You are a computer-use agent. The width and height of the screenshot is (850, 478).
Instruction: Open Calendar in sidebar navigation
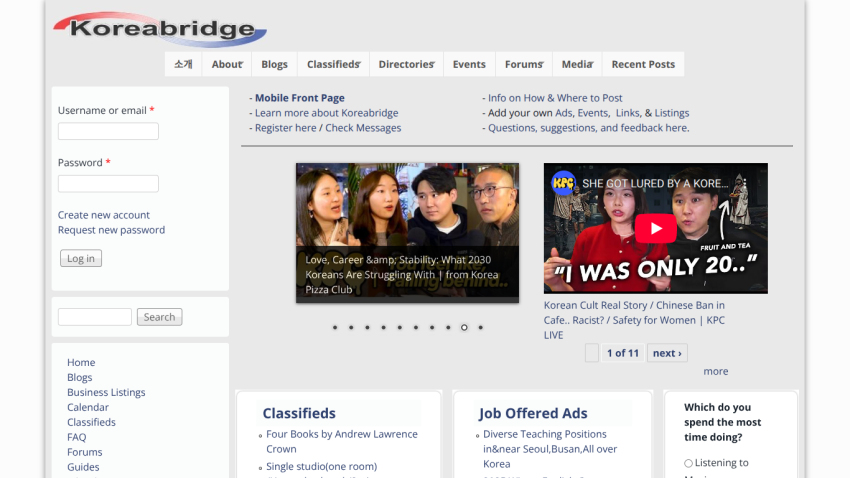[88, 407]
